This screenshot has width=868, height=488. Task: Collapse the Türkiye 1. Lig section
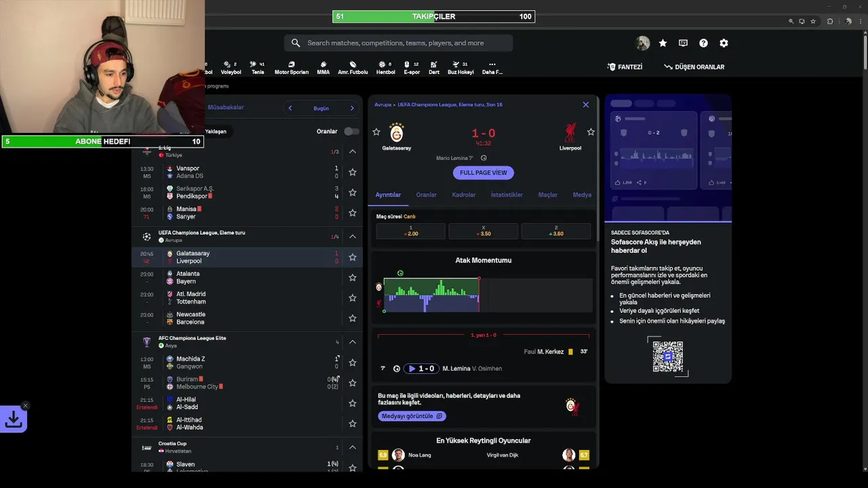click(353, 152)
